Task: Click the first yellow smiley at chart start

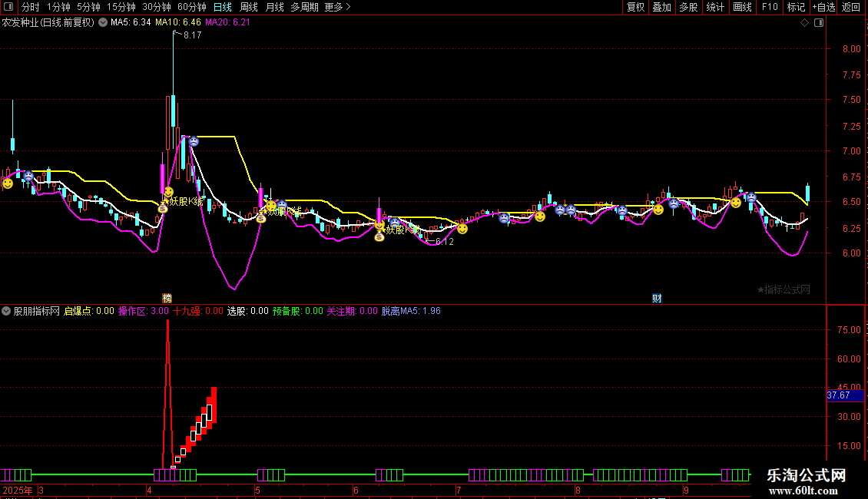Action: coord(8,183)
